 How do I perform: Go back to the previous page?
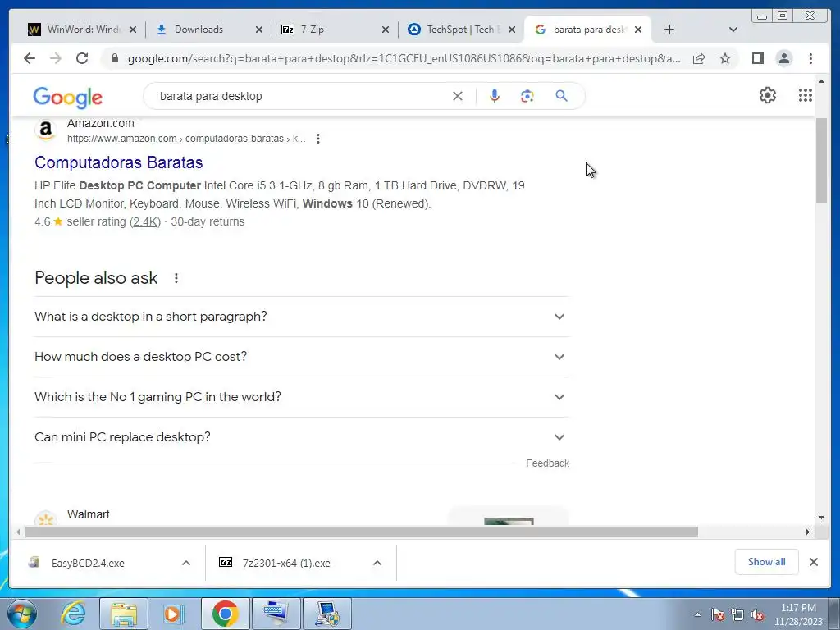pyautogui.click(x=30, y=58)
